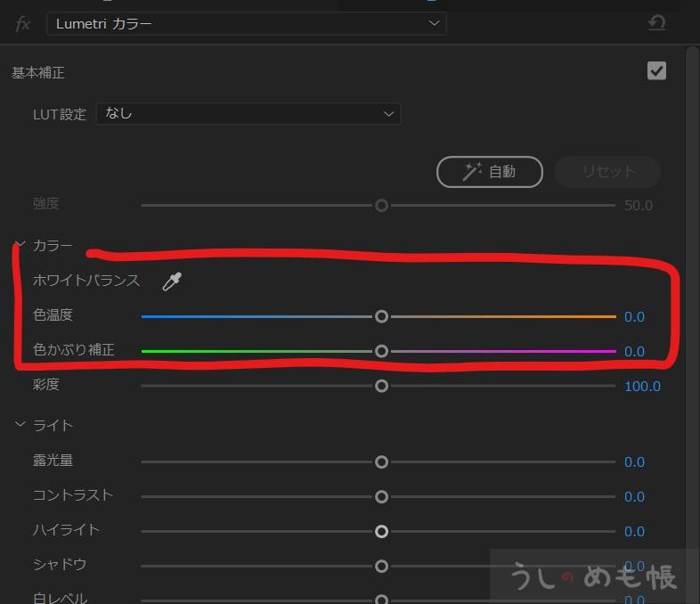Viewport: 700px width, 604px height.
Task: Click the 強度 value 50.0
Action: point(639,206)
